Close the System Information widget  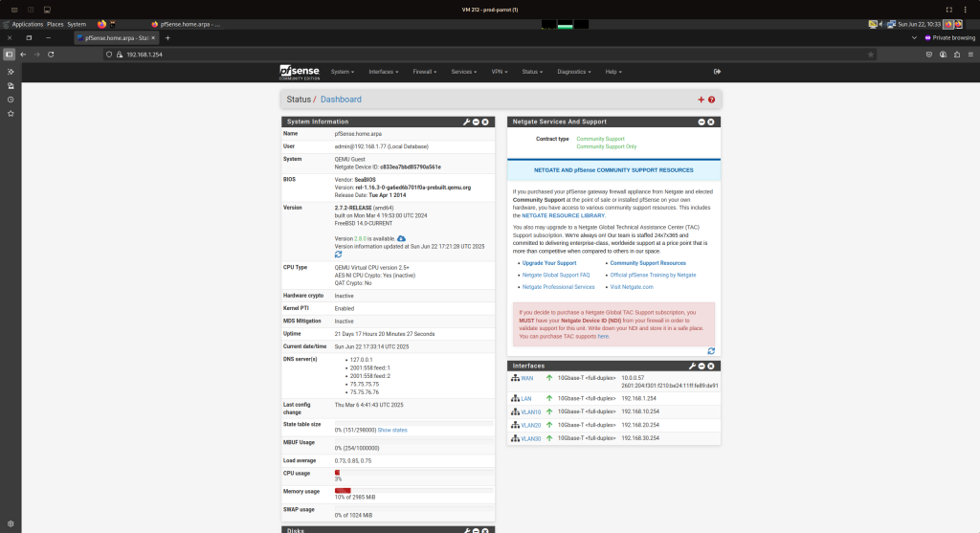click(x=485, y=122)
